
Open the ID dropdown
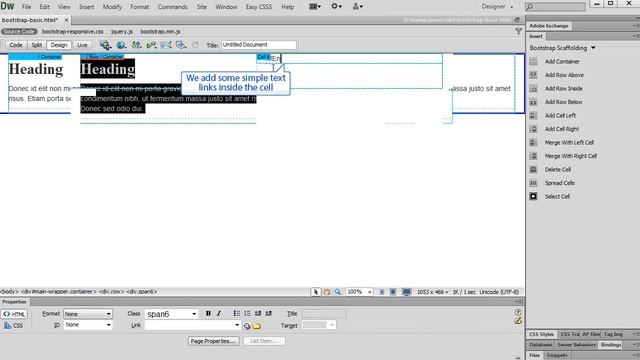[87, 325]
